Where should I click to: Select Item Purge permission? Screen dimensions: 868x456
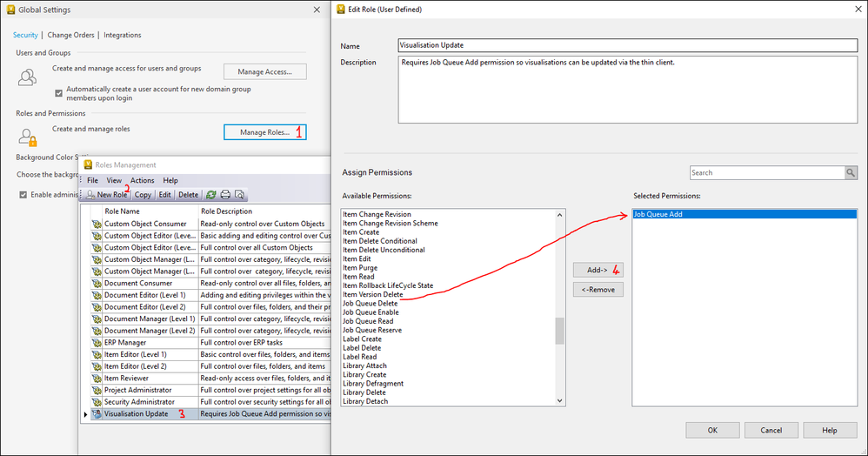coord(360,268)
